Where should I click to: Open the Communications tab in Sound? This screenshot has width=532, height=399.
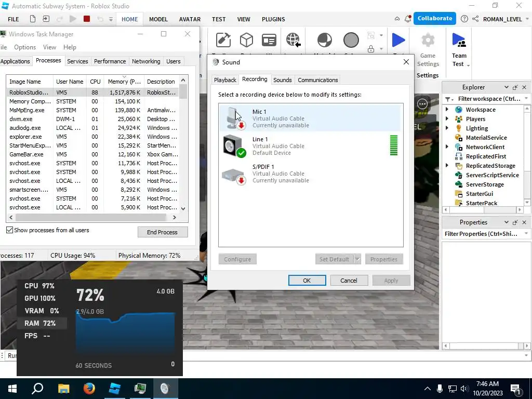pos(317,80)
